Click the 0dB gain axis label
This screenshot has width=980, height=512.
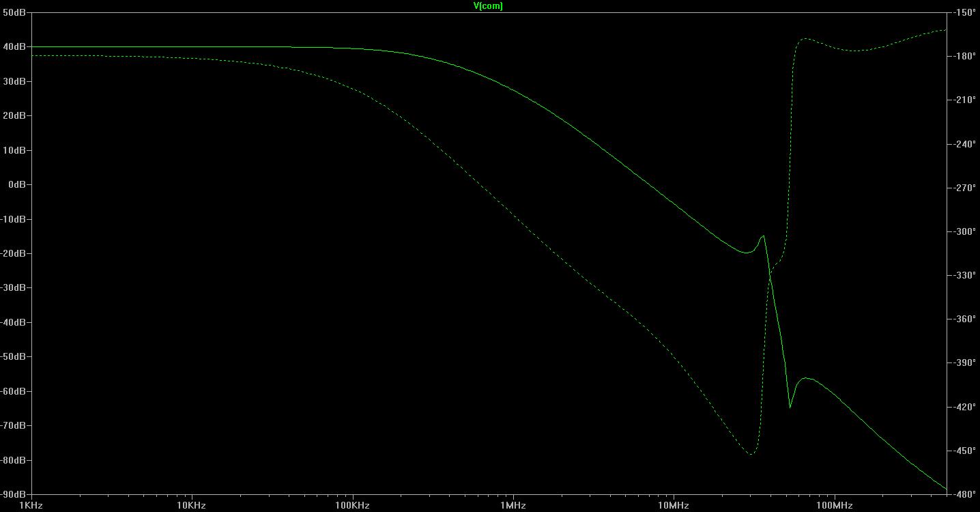click(17, 184)
